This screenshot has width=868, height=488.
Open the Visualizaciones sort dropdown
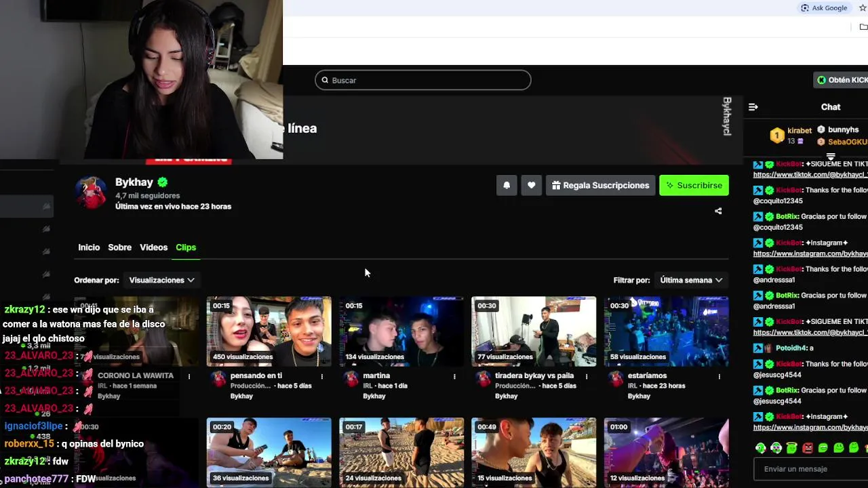161,280
